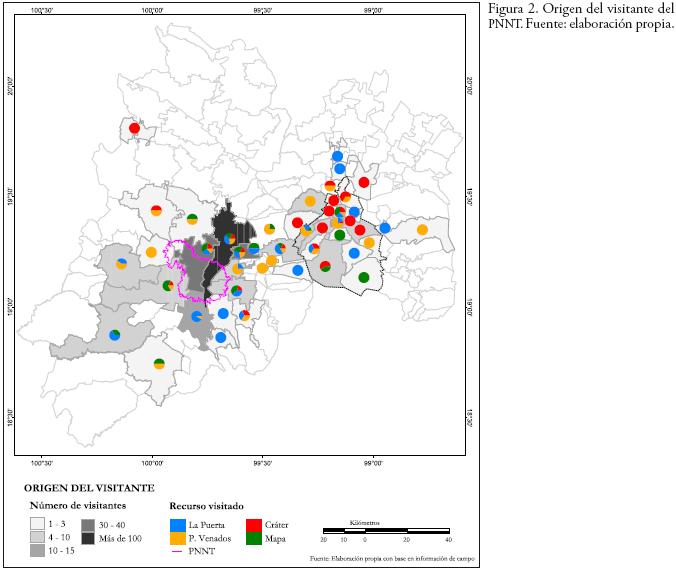Click the northernmost blue marker on the map
676x570 pixels.
pyautogui.click(x=337, y=156)
